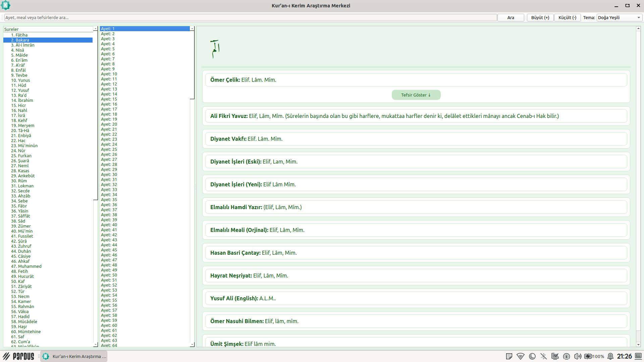Screen dimensions: 644x362
Task: Click the Büyüt (+) button
Action: click(540, 18)
